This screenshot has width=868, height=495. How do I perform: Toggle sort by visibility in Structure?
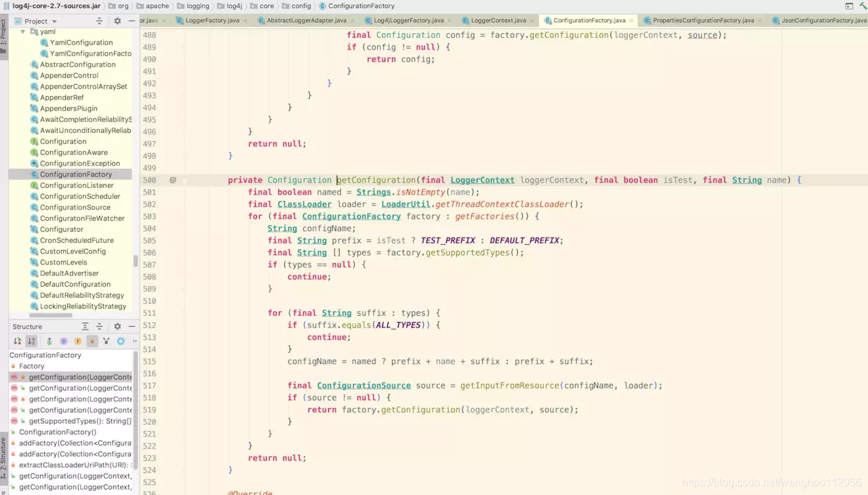click(18, 341)
